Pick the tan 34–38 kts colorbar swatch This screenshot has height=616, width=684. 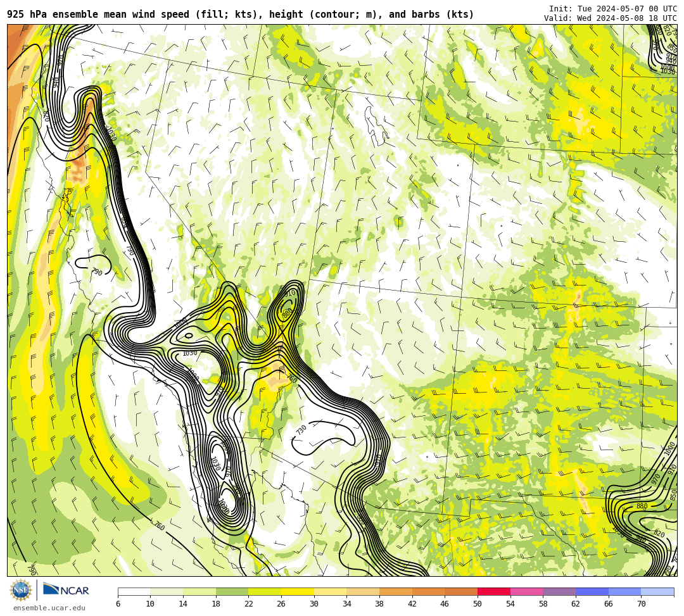coord(363,591)
